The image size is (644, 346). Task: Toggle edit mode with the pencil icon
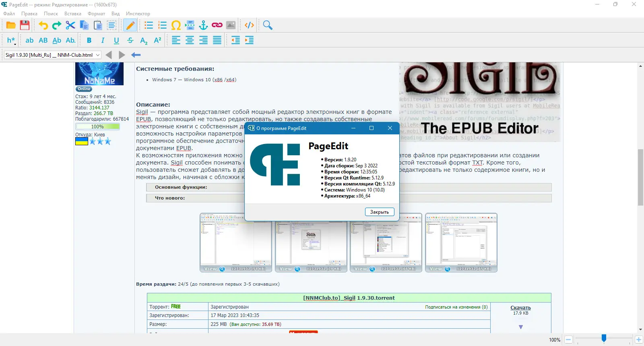tap(130, 25)
